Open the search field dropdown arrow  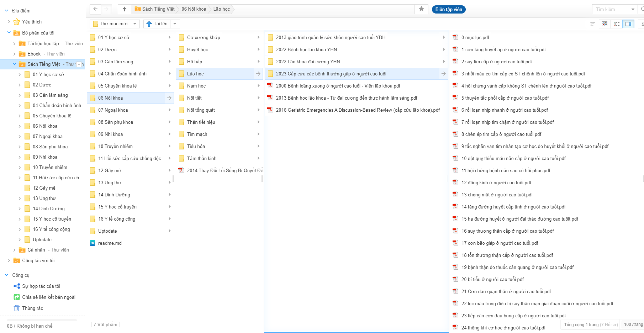633,9
